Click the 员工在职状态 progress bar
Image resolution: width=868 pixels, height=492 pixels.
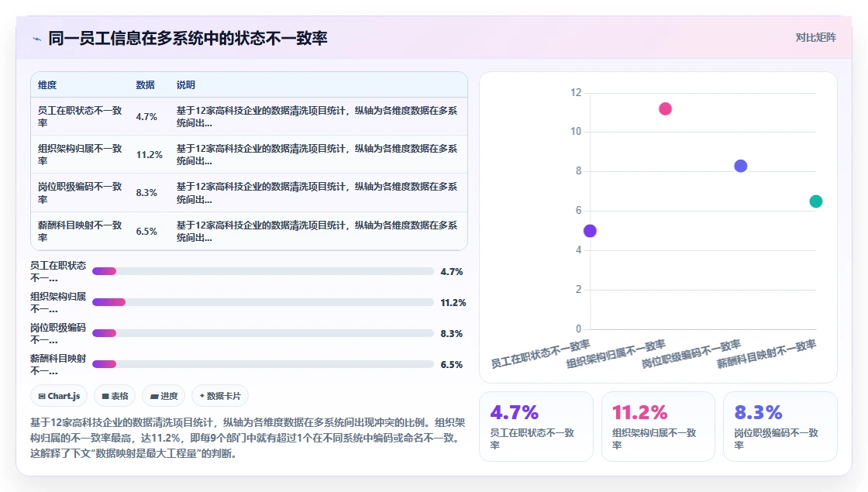(x=263, y=271)
